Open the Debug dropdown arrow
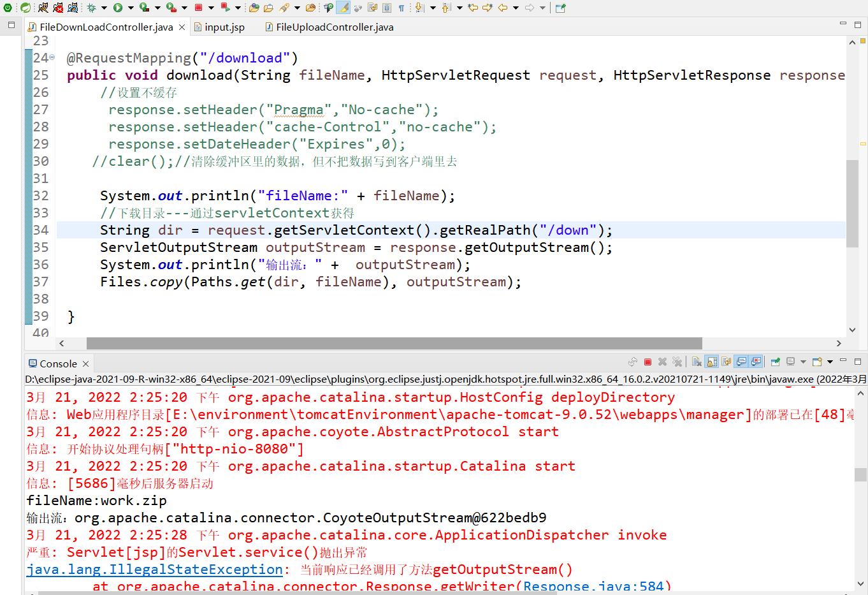 [103, 9]
